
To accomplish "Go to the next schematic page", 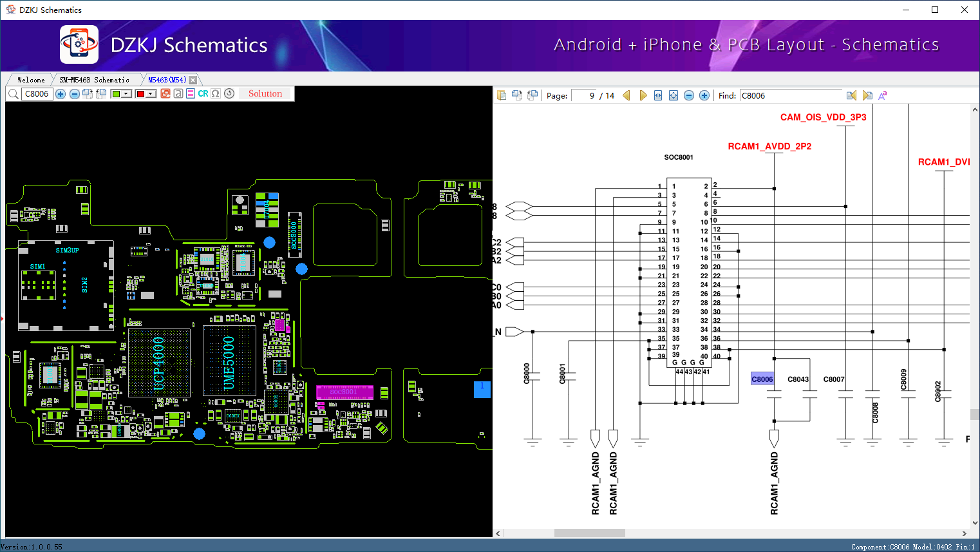I will pyautogui.click(x=643, y=95).
